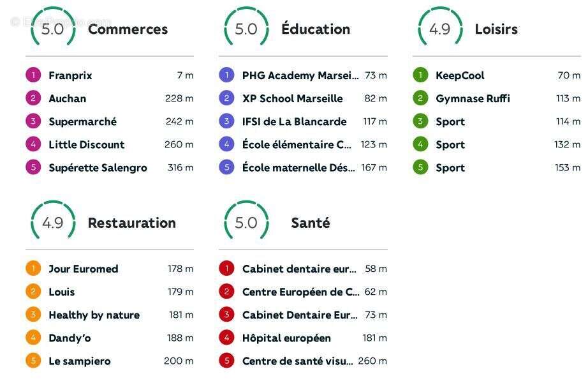Open the Restauration section header
Image resolution: width=588 pixels, height=390 pixels.
pyautogui.click(x=132, y=223)
